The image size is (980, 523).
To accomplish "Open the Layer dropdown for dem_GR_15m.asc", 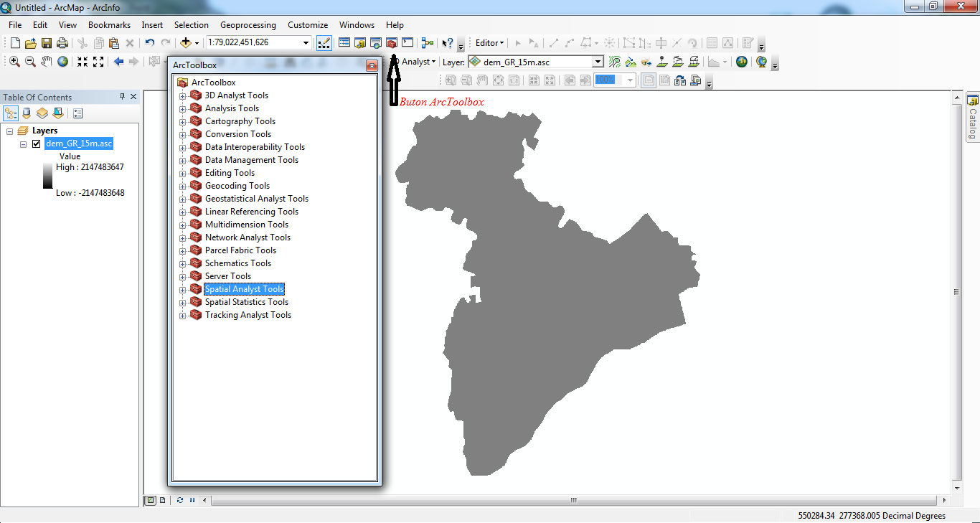I will [x=598, y=62].
